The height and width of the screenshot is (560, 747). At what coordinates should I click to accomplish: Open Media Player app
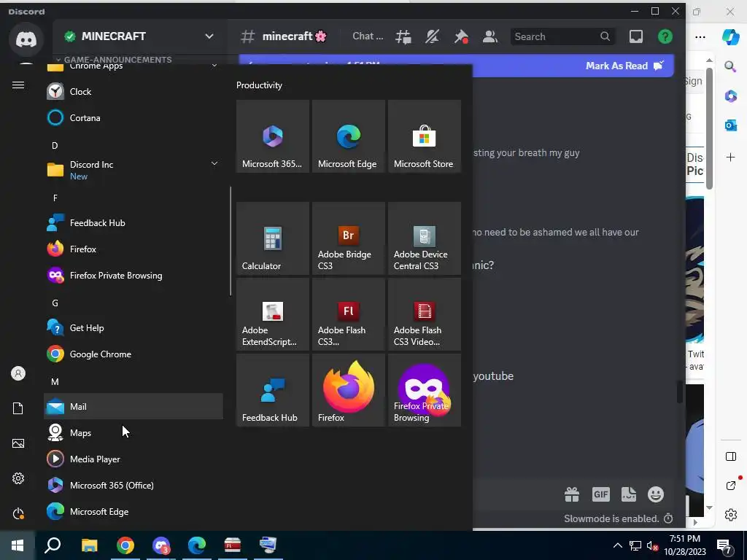(x=133, y=459)
